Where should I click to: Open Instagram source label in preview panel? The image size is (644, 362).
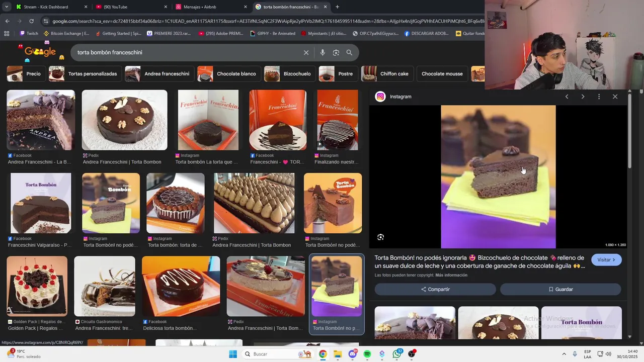[x=393, y=97]
